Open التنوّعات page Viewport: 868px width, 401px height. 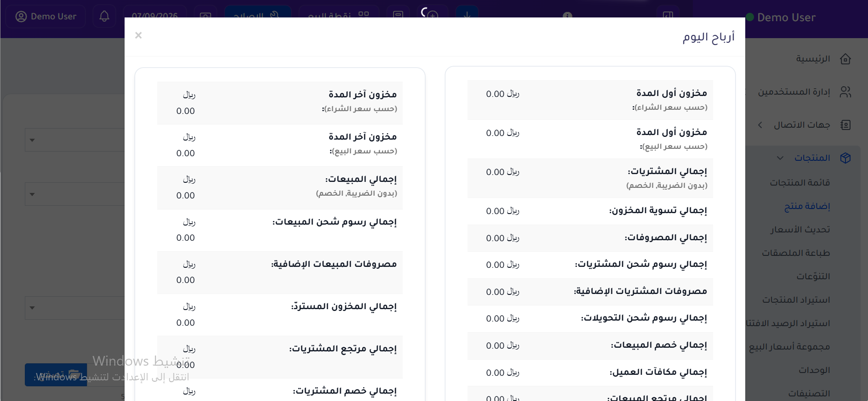[x=813, y=277]
